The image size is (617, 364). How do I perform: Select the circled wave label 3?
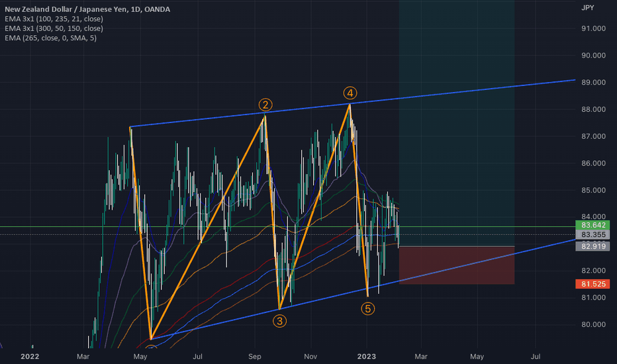tap(279, 321)
